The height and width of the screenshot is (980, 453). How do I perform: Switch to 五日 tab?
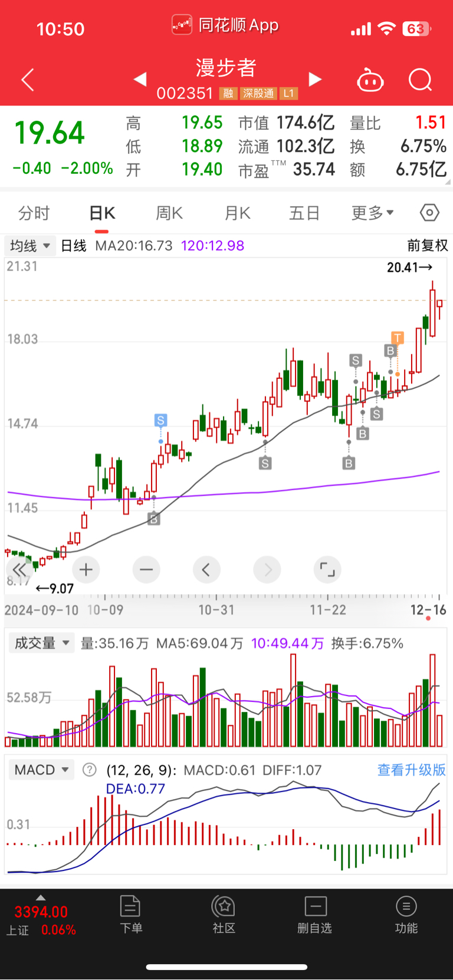coord(304,213)
